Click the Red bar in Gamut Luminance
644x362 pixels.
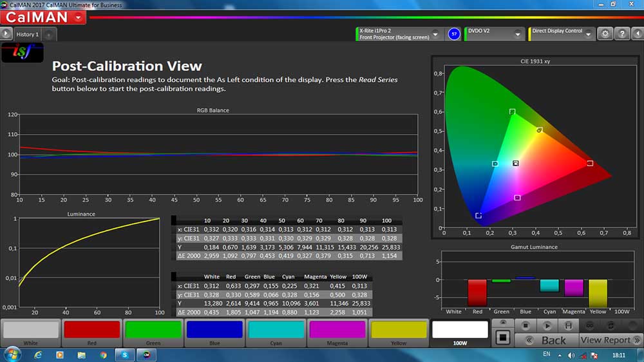pyautogui.click(x=477, y=292)
